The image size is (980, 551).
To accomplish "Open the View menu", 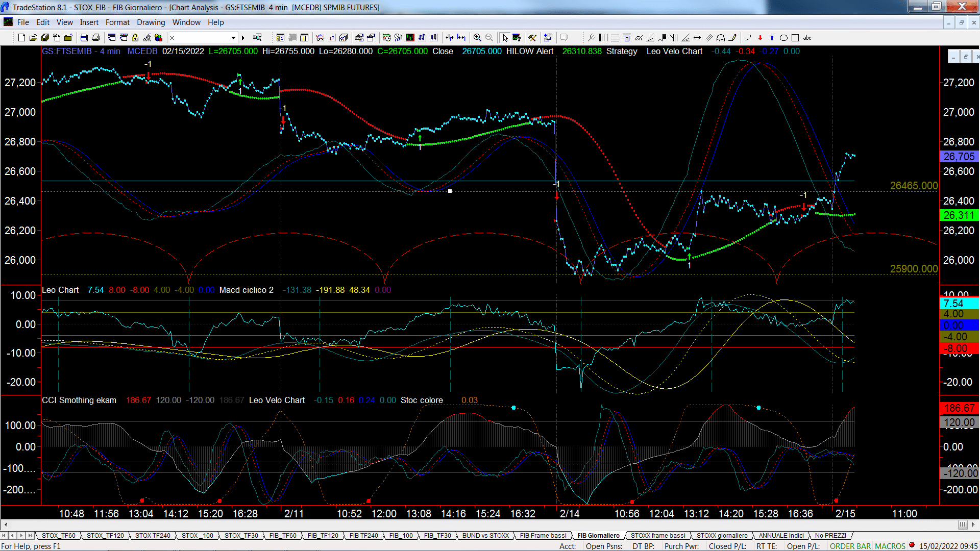I will (x=64, y=22).
